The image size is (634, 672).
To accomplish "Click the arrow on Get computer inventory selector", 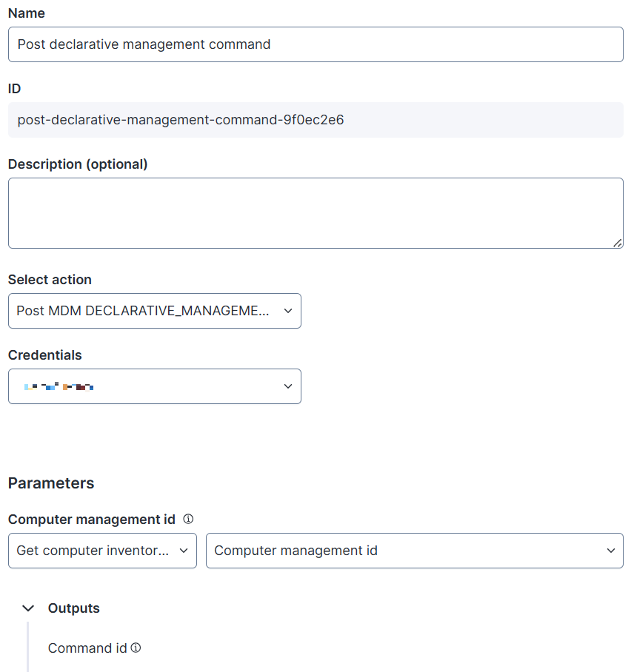I will (184, 551).
